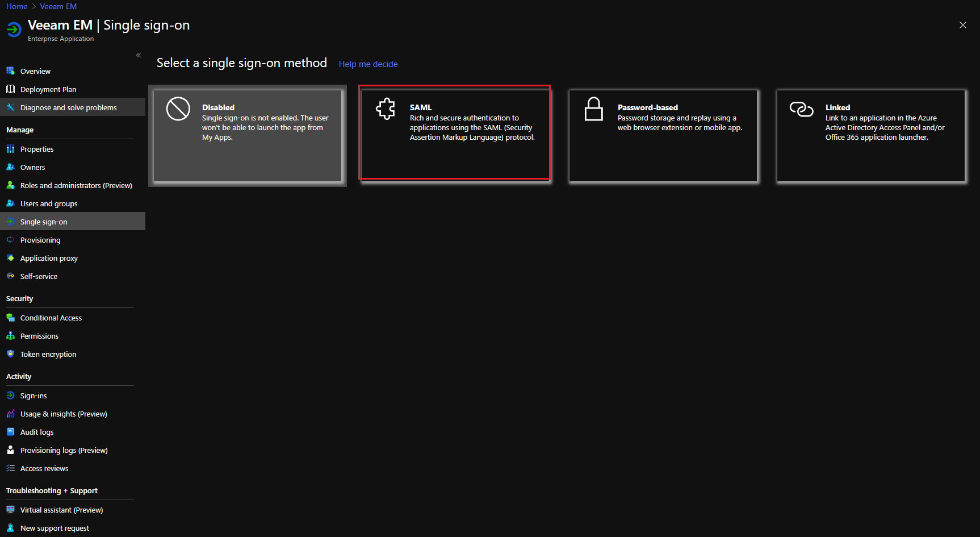Choose the Password-based sign-on card
The image size is (980, 537).
663,136
